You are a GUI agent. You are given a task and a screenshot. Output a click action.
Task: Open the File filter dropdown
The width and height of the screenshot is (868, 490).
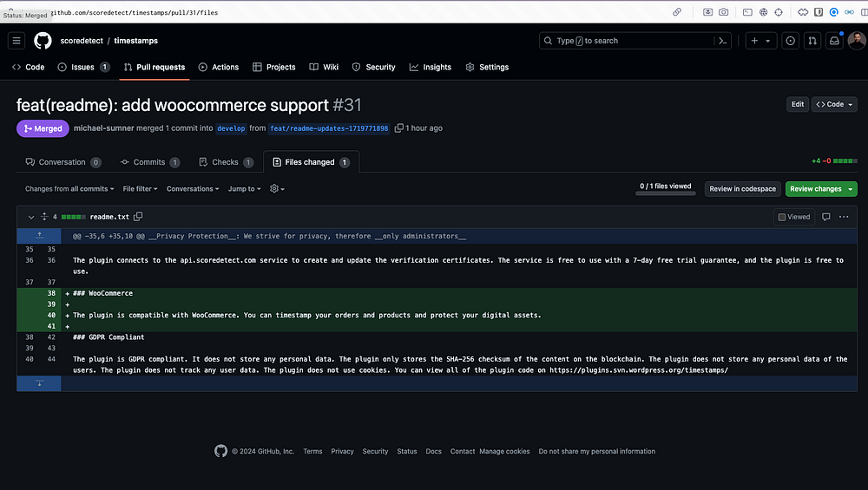[140, 188]
